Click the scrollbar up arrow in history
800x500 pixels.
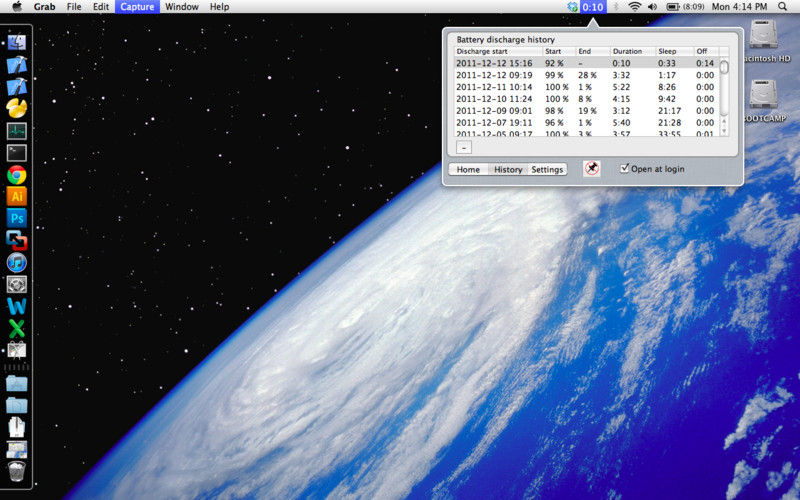[723, 122]
